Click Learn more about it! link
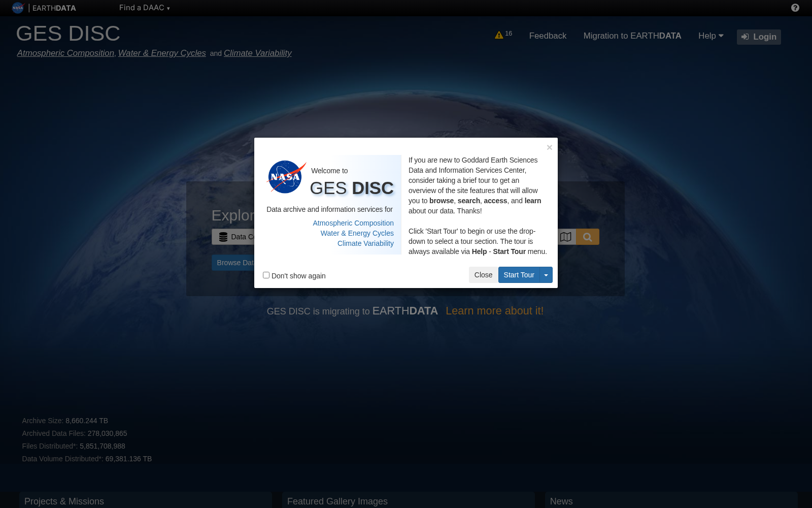The width and height of the screenshot is (812, 508). (494, 311)
